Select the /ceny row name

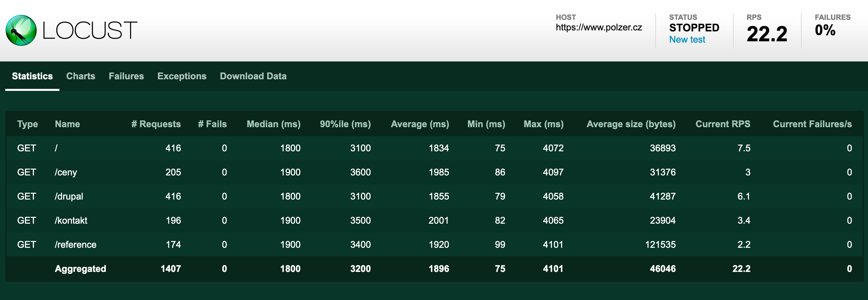(x=66, y=172)
